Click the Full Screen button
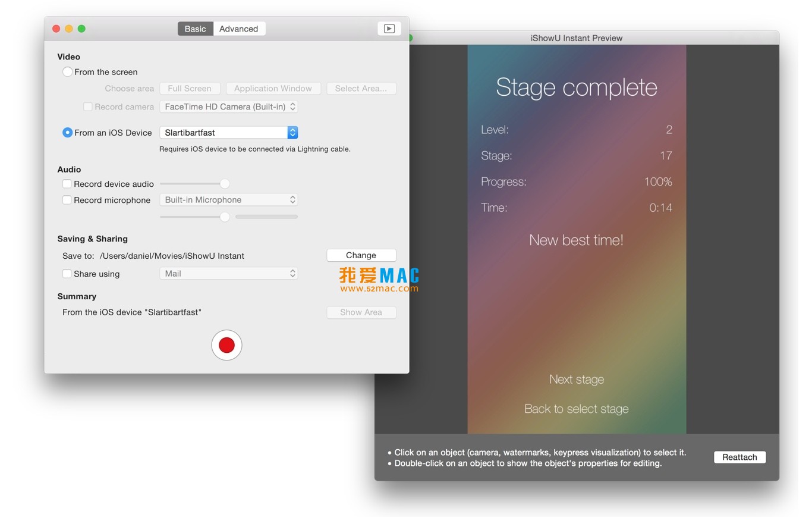 [x=190, y=88]
